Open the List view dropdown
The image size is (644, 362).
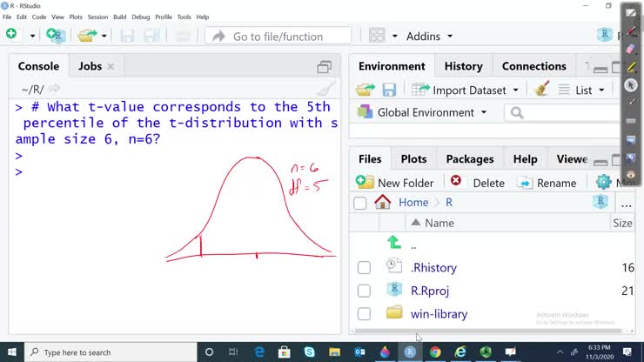[x=581, y=90]
